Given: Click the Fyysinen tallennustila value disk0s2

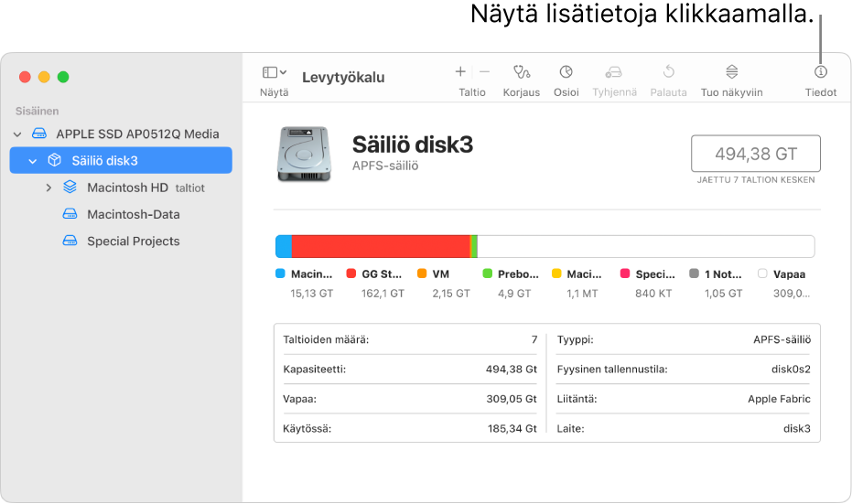Looking at the screenshot, I should pos(791,370).
